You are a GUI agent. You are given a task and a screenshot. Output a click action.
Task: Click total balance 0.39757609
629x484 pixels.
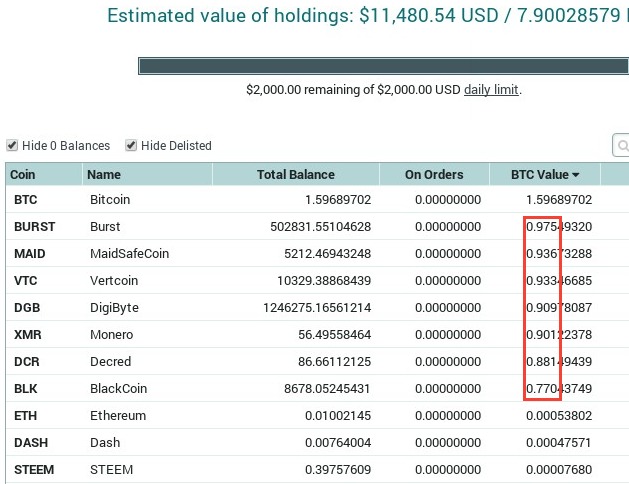(x=338, y=470)
